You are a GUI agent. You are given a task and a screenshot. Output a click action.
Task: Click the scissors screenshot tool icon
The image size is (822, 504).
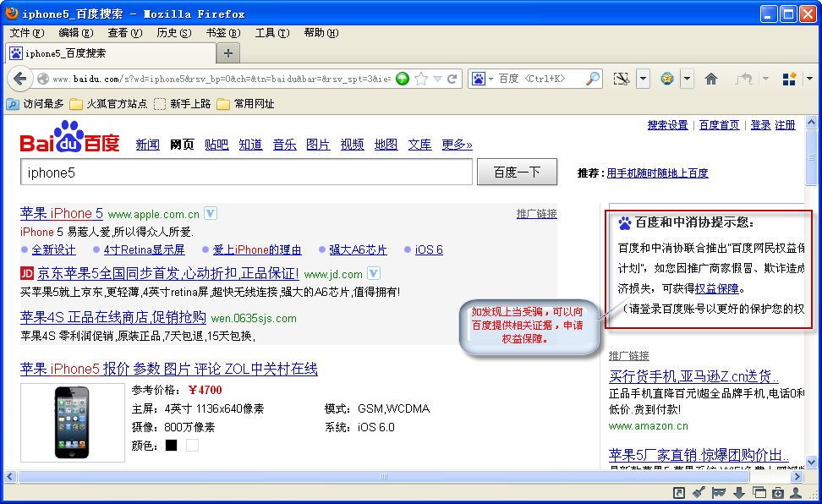pyautogui.click(x=622, y=79)
